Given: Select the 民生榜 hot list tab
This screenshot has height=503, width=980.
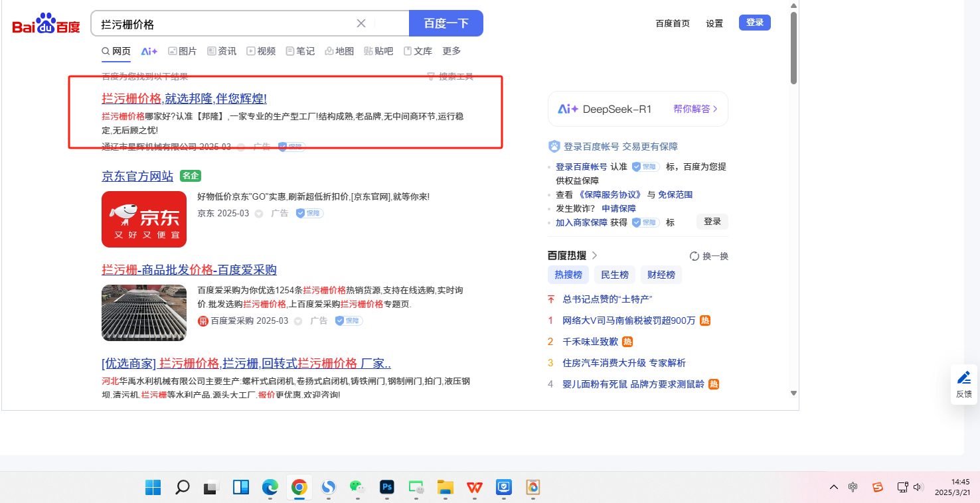Looking at the screenshot, I should click(615, 275).
